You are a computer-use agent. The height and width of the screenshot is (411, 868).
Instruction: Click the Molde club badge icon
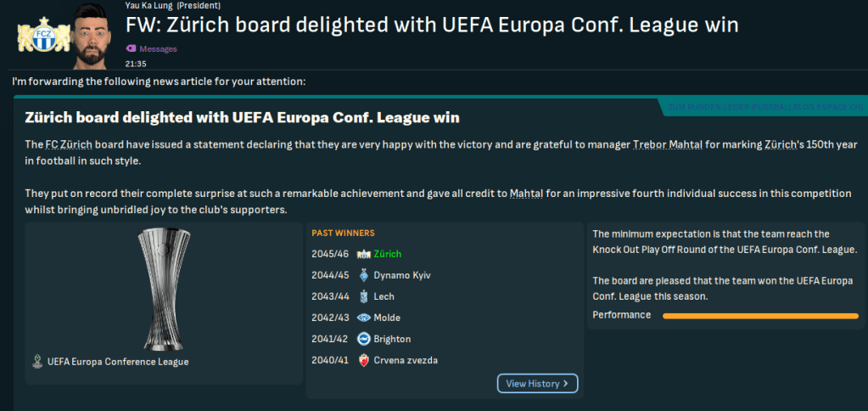coord(364,318)
